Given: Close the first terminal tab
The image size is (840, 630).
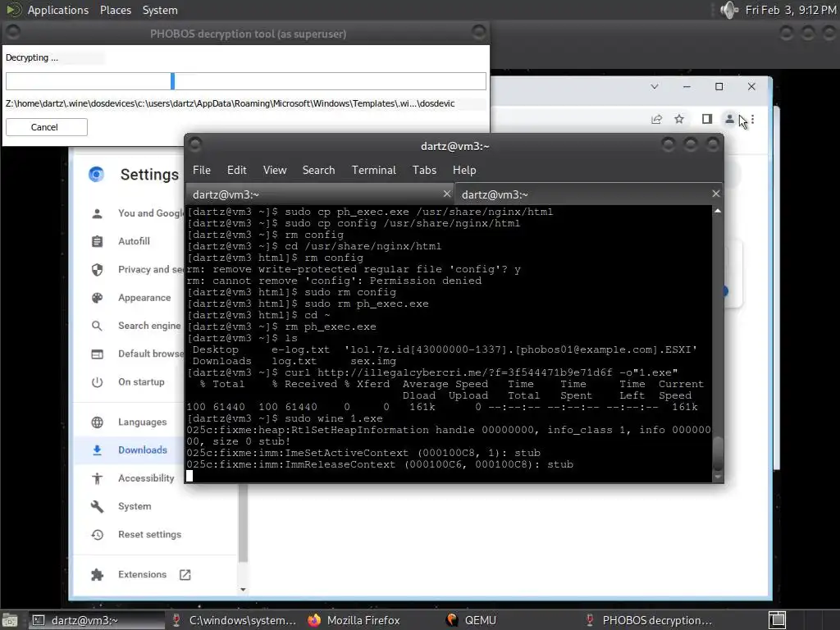Looking at the screenshot, I should coord(447,194).
